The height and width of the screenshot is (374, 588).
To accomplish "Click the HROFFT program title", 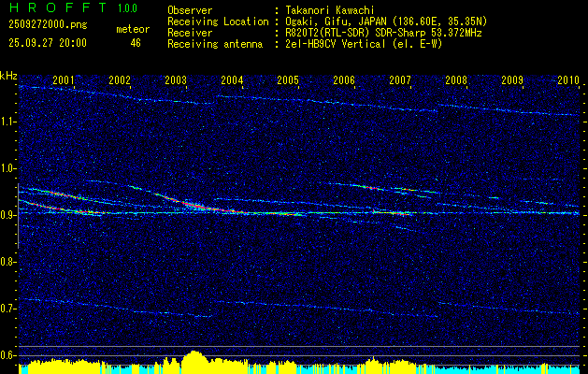I will tap(58, 7).
